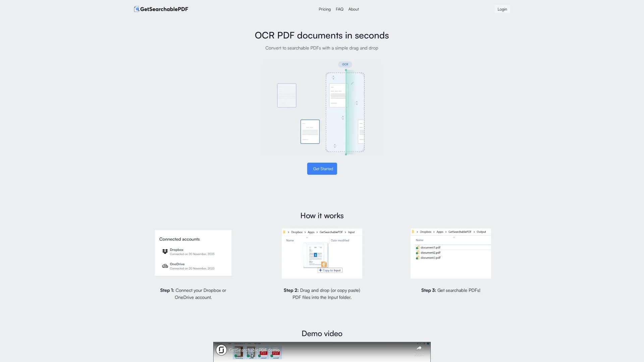Viewport: 644px width, 362px height.
Task: Click the 'Demo video' heading
Action: [322, 334]
